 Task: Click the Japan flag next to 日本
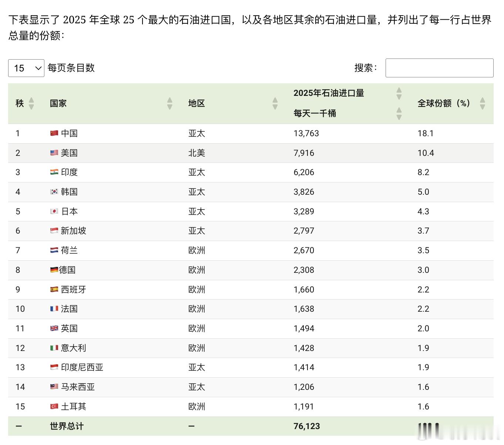(54, 211)
